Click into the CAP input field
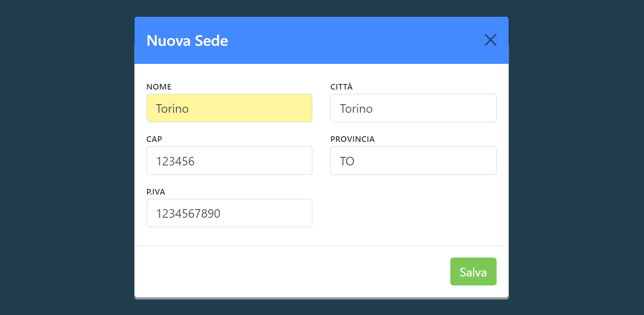Image resolution: width=644 pixels, height=315 pixels. tap(229, 160)
